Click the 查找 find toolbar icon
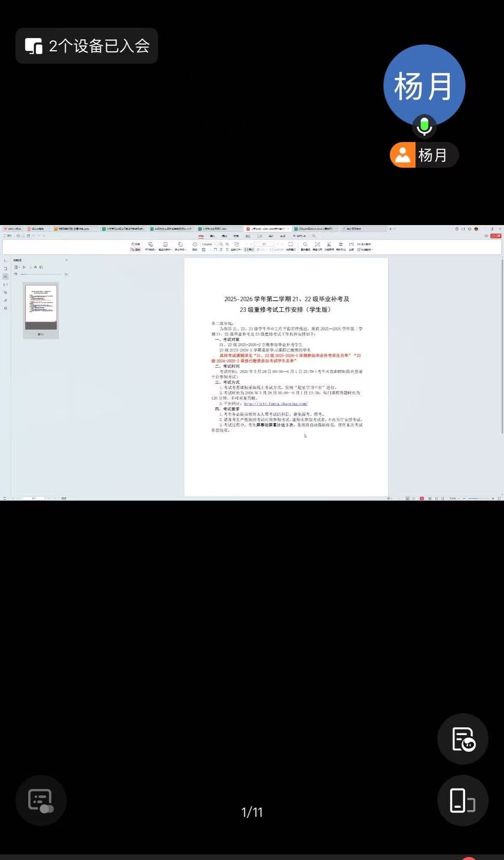This screenshot has height=860, width=504. (x=305, y=246)
